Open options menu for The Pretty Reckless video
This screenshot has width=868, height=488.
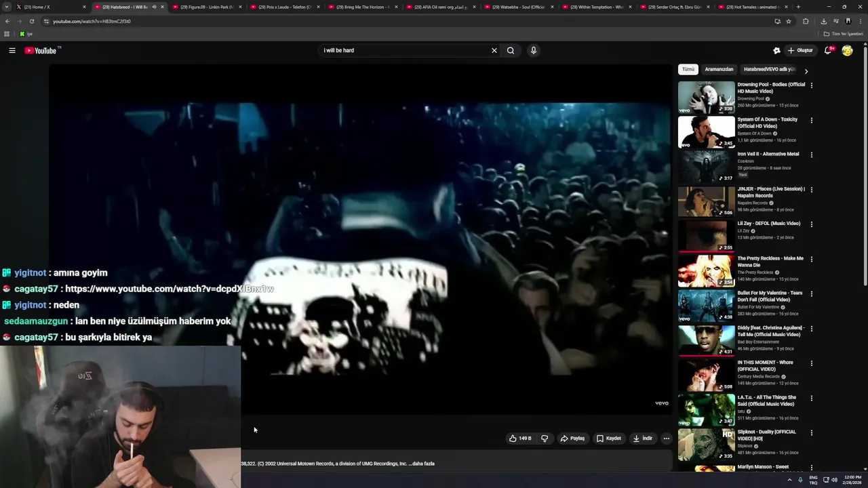coord(812,259)
